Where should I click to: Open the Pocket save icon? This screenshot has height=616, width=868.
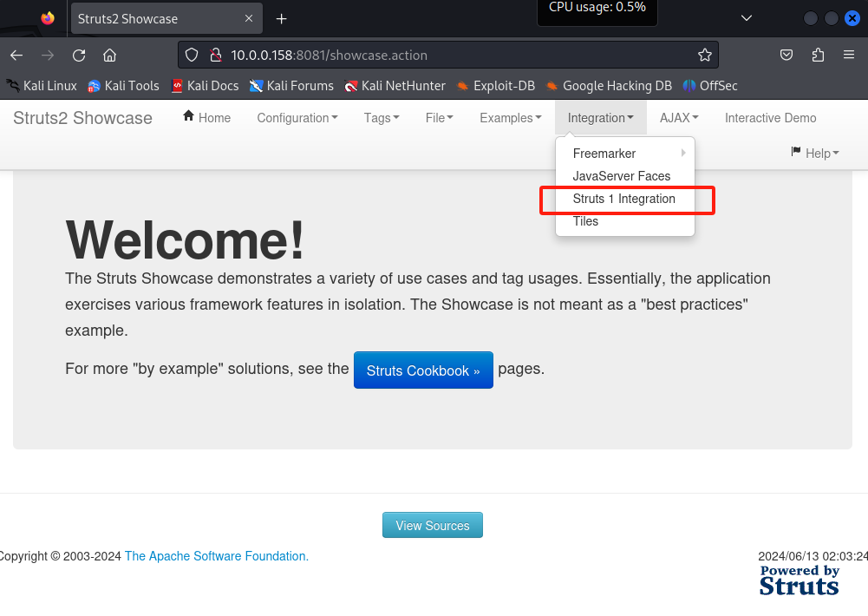pyautogui.click(x=786, y=55)
